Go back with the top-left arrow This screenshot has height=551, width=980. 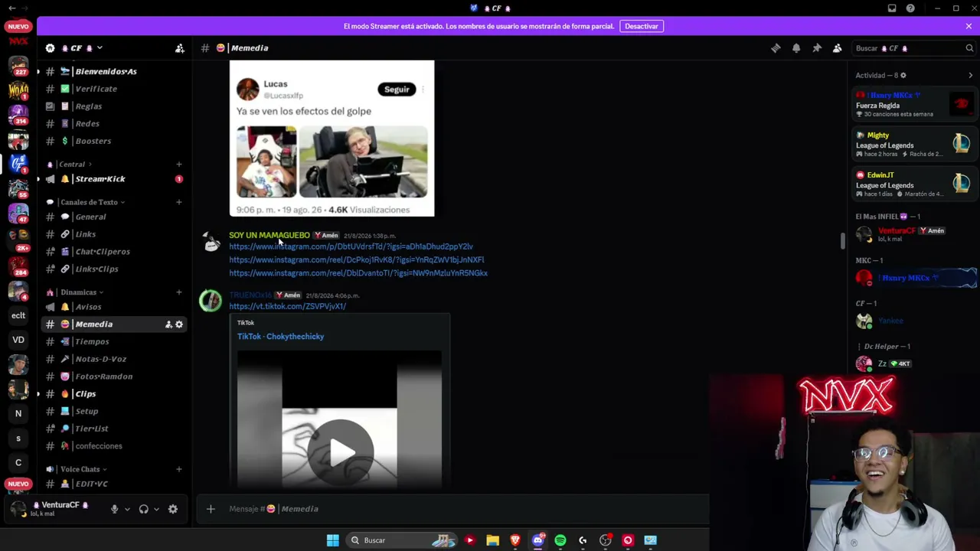point(11,8)
